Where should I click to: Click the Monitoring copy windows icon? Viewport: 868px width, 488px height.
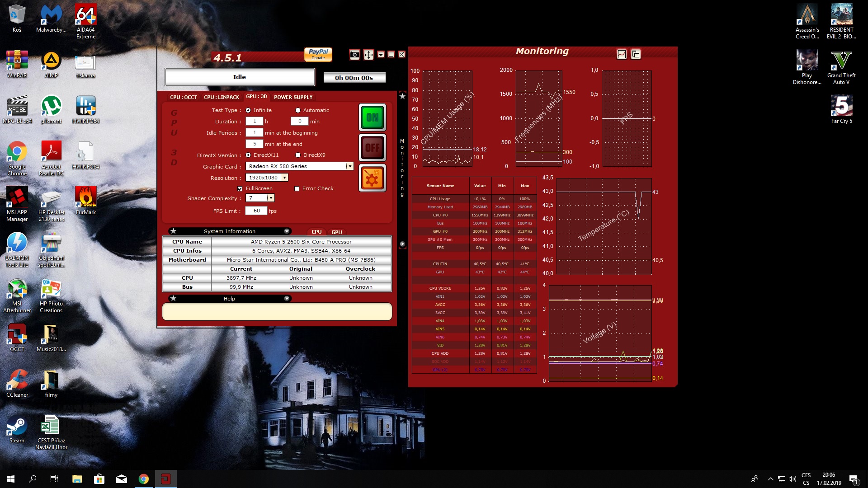tap(636, 54)
